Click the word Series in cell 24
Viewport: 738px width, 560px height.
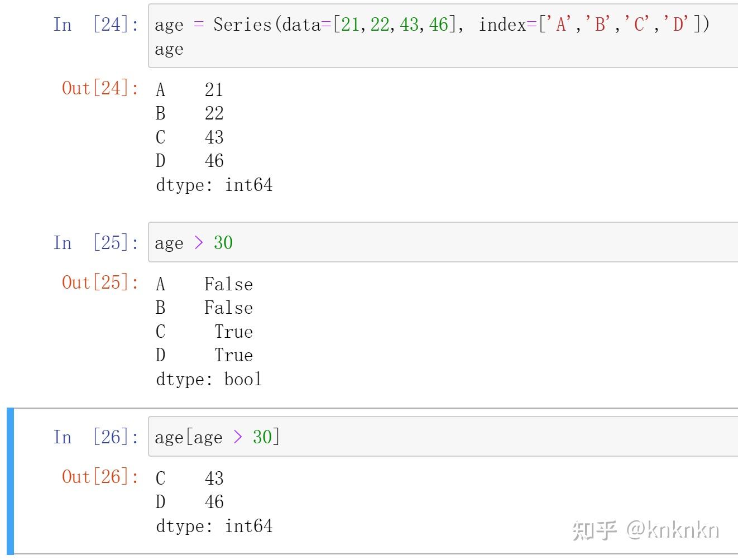pos(242,25)
